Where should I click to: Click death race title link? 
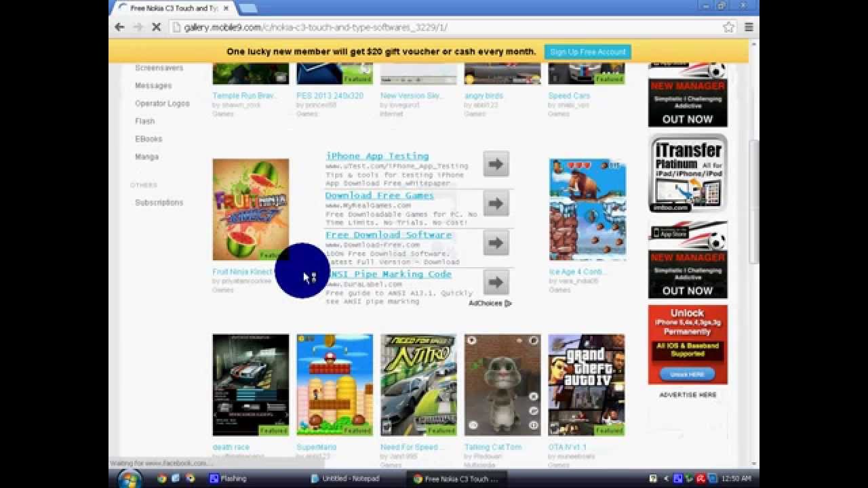pos(231,447)
